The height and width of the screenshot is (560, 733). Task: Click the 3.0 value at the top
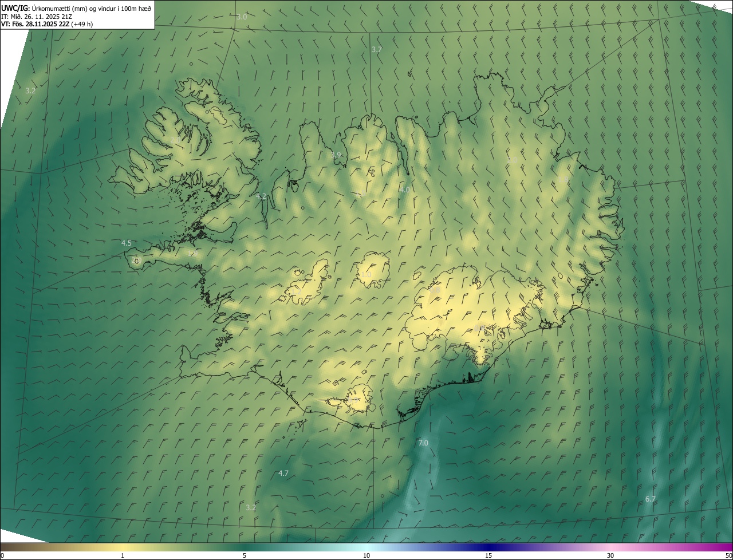click(242, 17)
